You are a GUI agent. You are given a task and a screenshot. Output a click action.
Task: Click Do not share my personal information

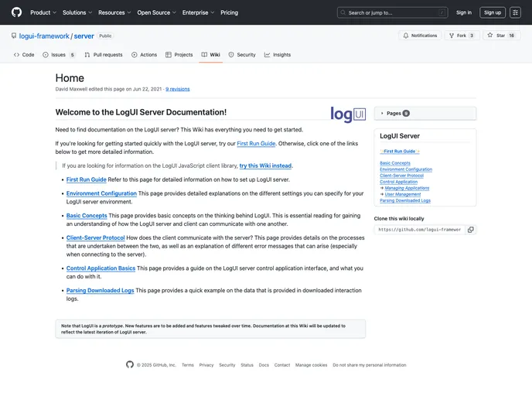[369, 365]
